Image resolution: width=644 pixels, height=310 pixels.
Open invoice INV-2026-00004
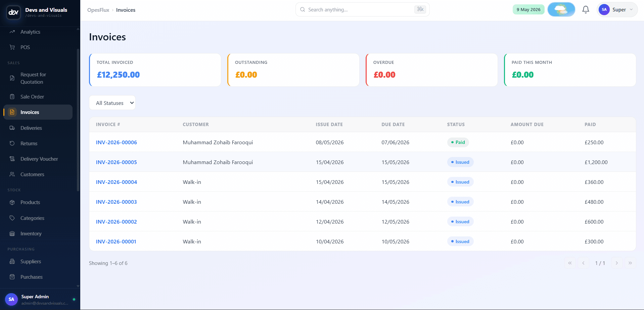point(117,182)
